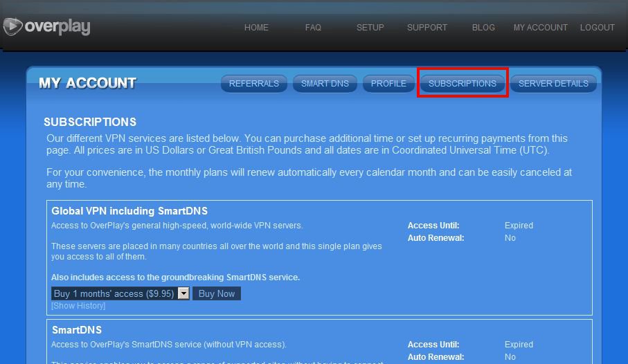Select the SUBSCRIPTIONS tab
Viewport: 628px width, 364px height.
coord(463,83)
